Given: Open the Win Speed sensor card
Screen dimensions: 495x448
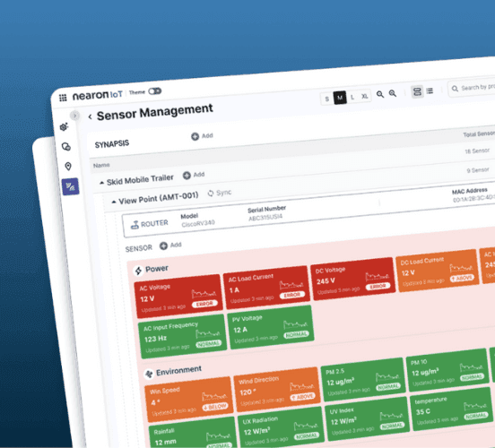Looking at the screenshot, I should pyautogui.click(x=189, y=400).
